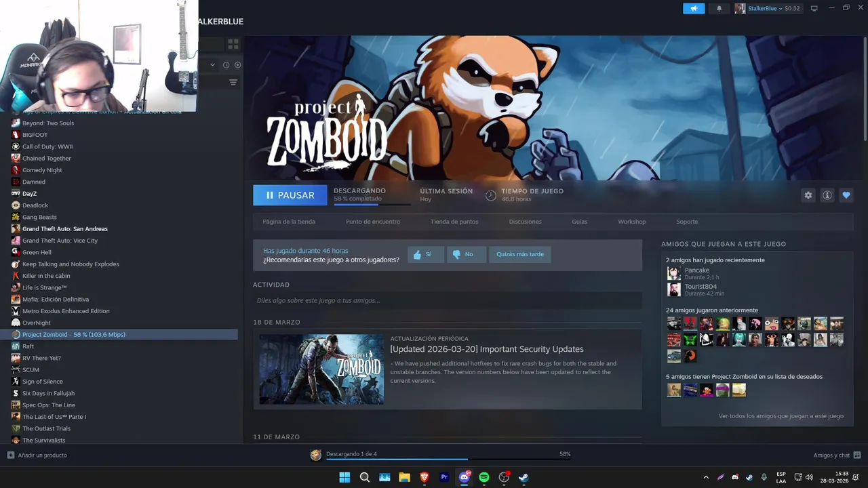Open Project Zomboid settings gear
Screen dimensions: 868x488
(808, 195)
